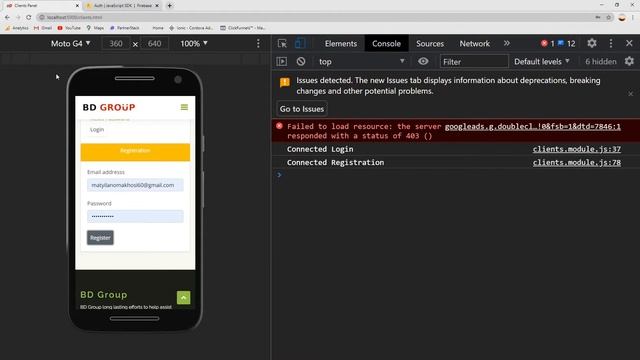The width and height of the screenshot is (640, 360).
Task: Click the footer 'BD Group' heading
Action: pos(104,294)
